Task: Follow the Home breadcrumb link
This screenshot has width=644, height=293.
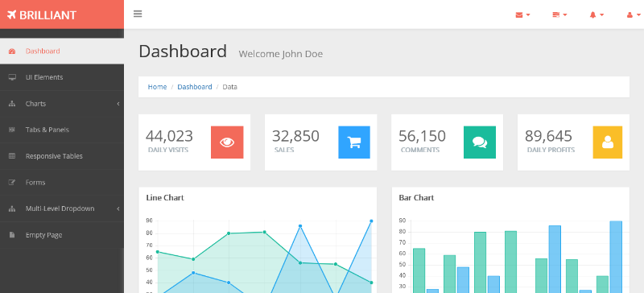Action: click(157, 87)
